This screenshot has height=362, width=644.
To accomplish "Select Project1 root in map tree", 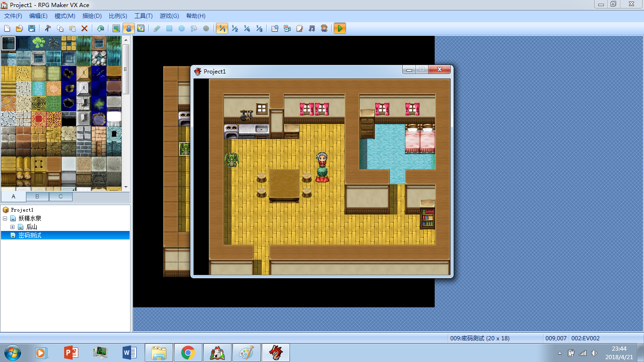I will [22, 210].
